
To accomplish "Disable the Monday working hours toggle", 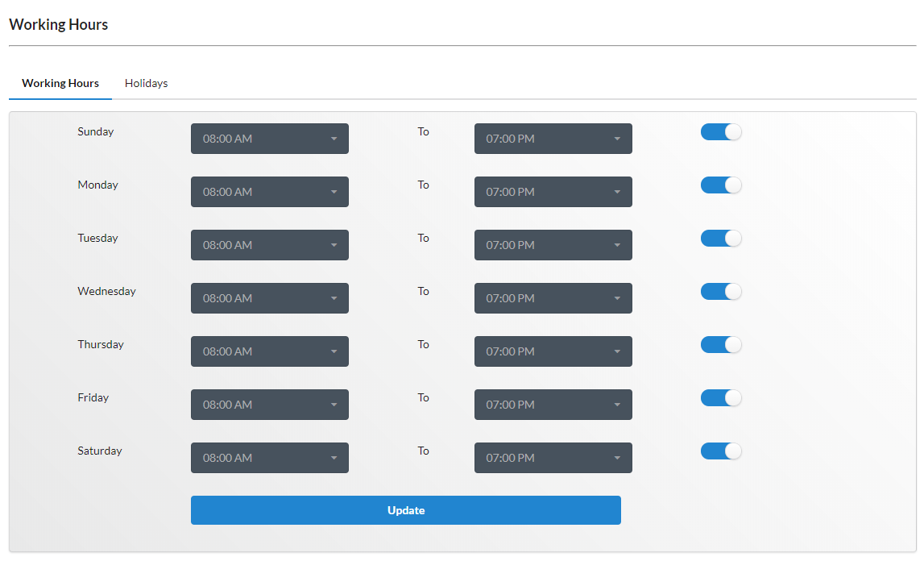I will (x=721, y=185).
